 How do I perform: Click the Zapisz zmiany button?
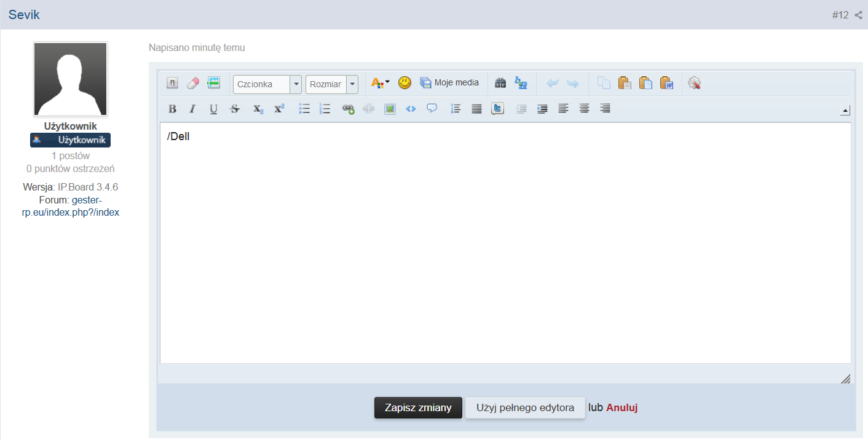(418, 407)
